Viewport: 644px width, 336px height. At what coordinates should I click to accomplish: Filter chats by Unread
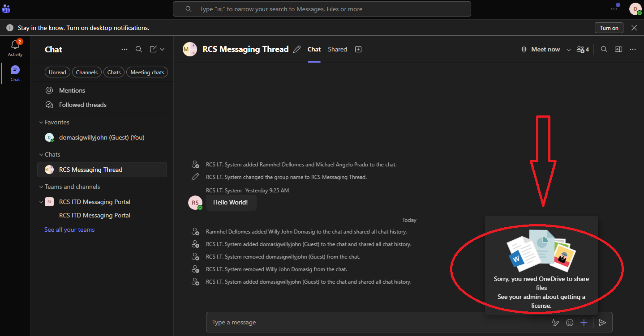[x=57, y=72]
